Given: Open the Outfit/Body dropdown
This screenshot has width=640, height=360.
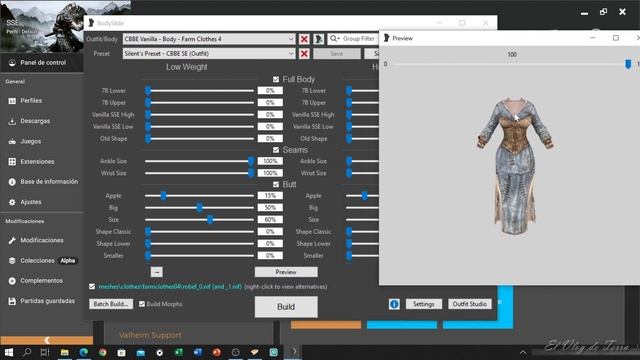Looking at the screenshot, I should [209, 39].
